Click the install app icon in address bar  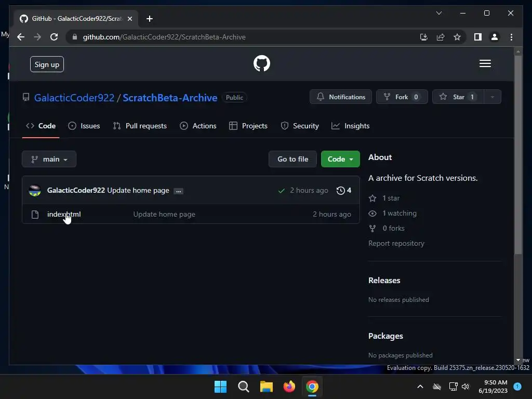click(x=424, y=37)
